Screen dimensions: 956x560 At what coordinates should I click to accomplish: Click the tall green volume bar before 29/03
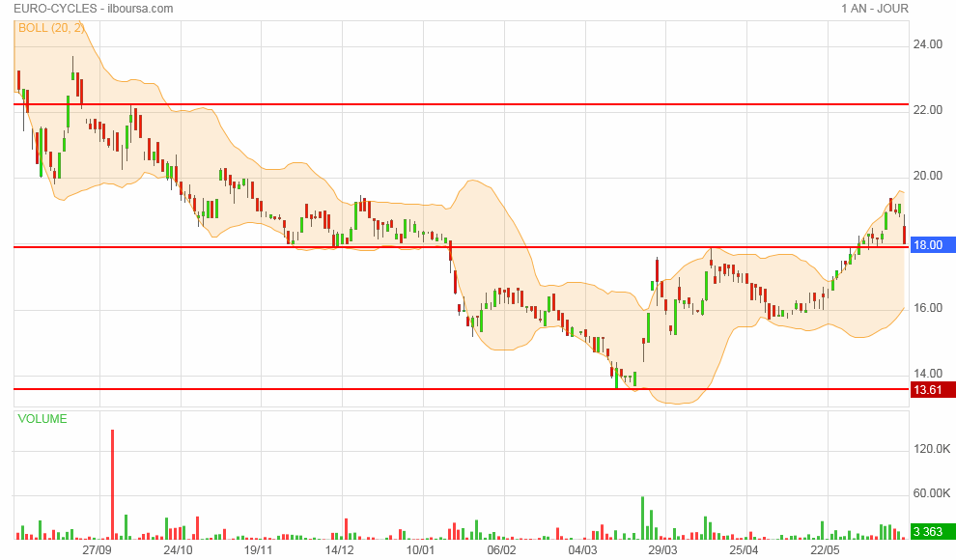[x=642, y=518]
